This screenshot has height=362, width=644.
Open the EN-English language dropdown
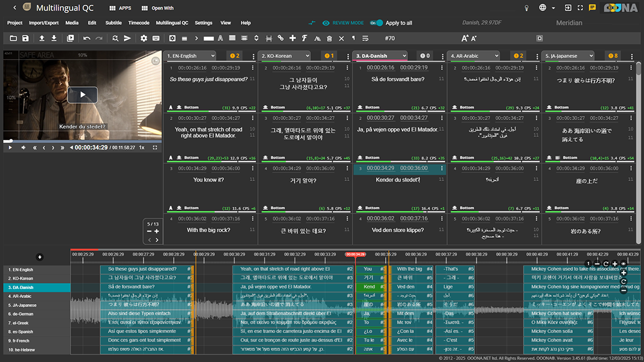(x=190, y=56)
